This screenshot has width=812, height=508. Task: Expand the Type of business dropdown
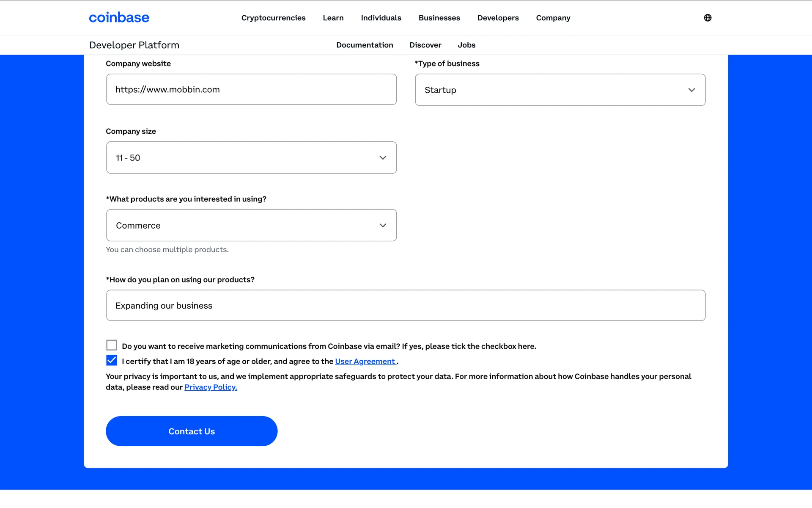[560, 90]
